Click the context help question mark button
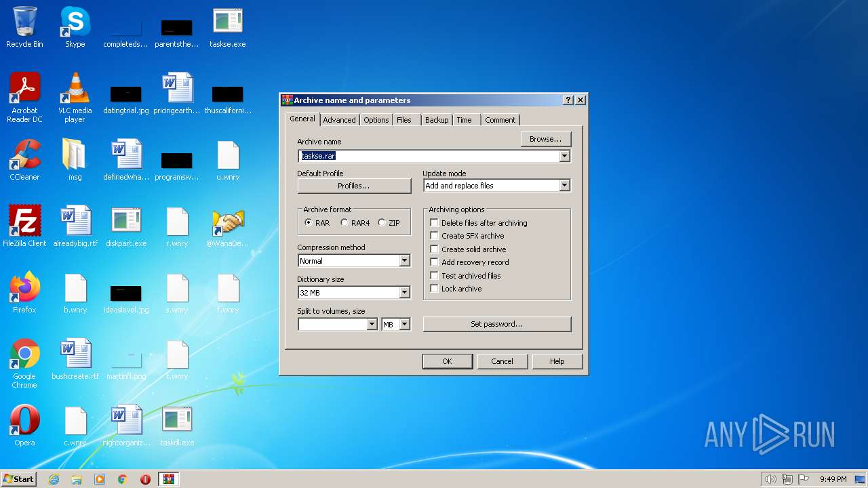 (568, 100)
